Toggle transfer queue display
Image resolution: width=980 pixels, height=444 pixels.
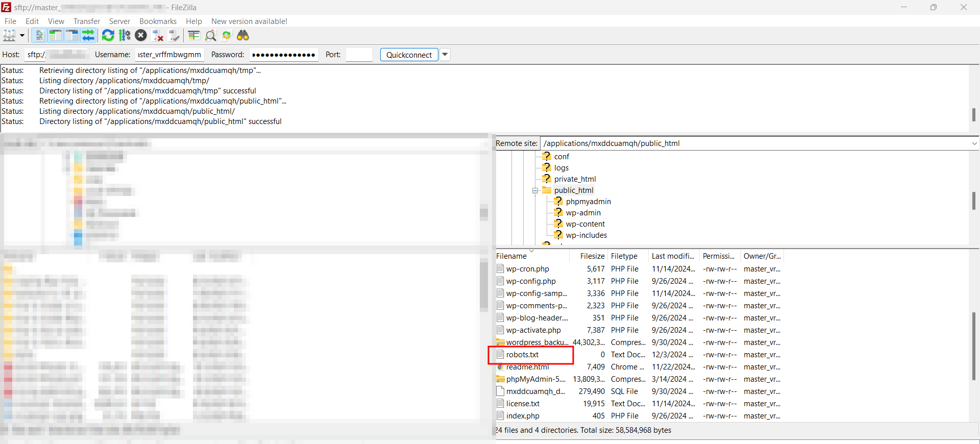coord(88,35)
